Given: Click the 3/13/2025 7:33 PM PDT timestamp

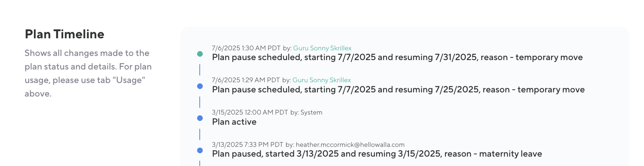Looking at the screenshot, I should (248, 145).
